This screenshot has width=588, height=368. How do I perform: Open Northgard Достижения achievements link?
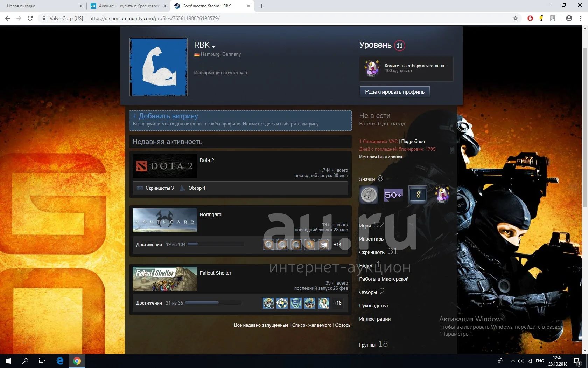click(149, 245)
